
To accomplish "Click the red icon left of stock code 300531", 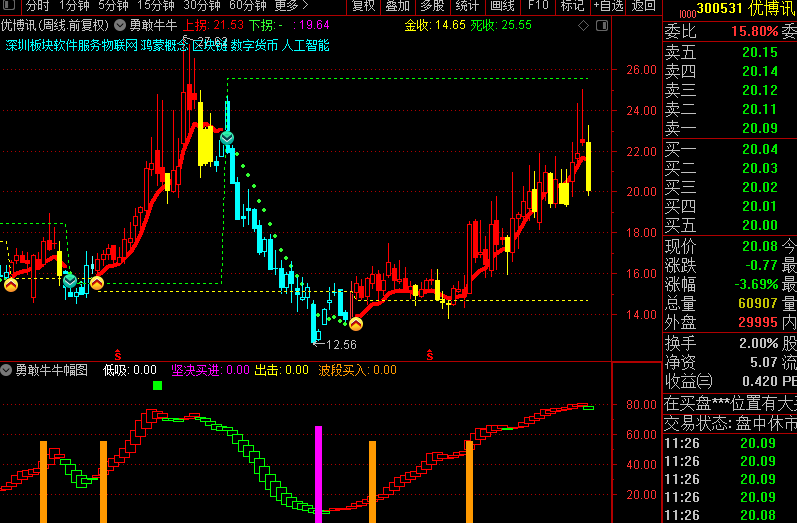I will [684, 10].
